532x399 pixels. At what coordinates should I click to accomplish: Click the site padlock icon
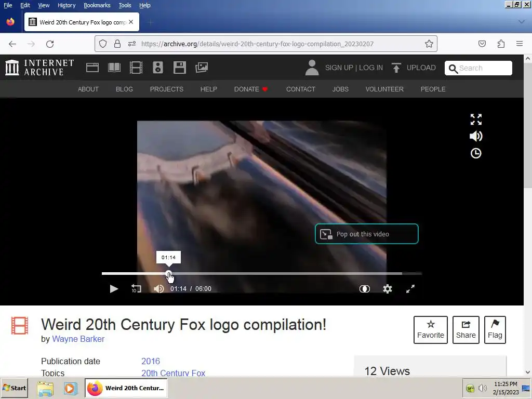117,44
